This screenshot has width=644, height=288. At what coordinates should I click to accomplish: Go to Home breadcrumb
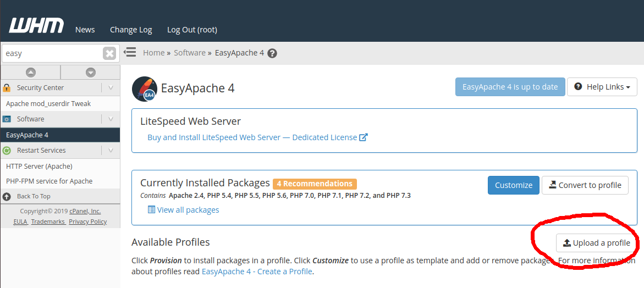pyautogui.click(x=153, y=53)
